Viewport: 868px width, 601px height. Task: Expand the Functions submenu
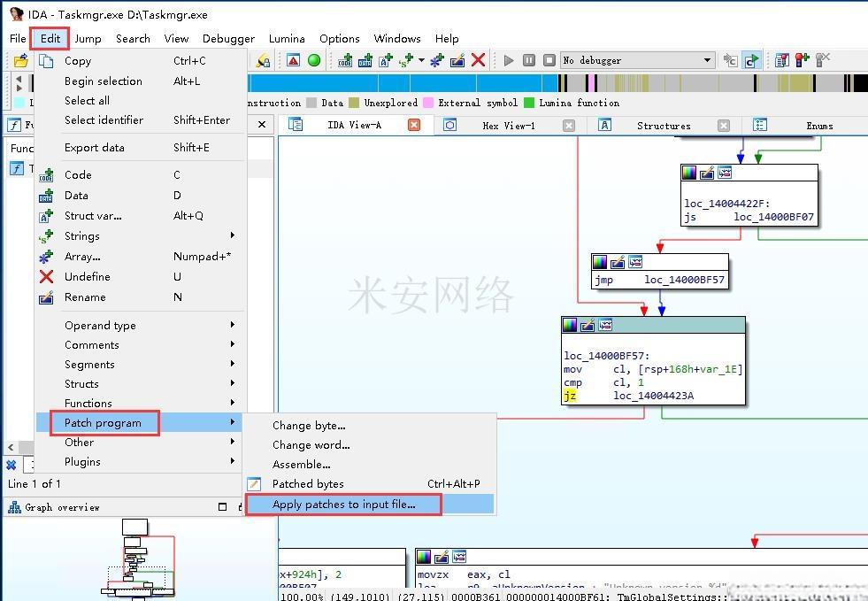[142, 403]
